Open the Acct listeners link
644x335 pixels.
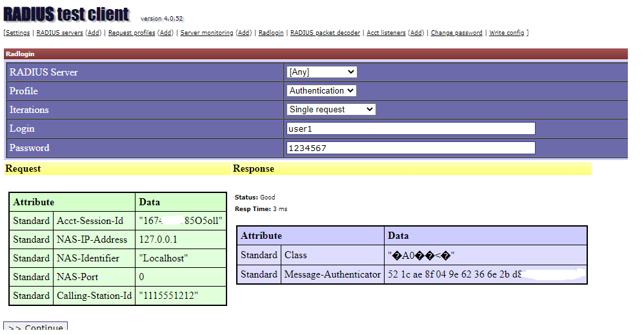pyautogui.click(x=386, y=33)
